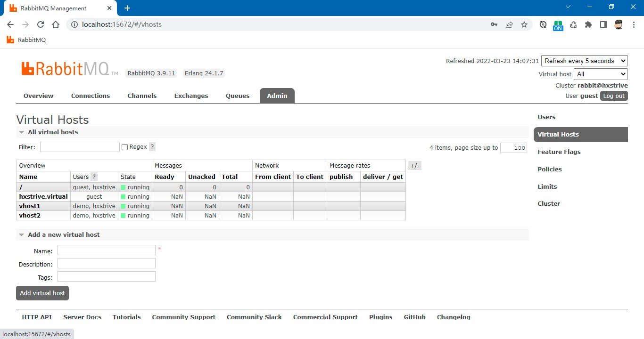Enable the Regex filter checkbox

click(x=125, y=147)
